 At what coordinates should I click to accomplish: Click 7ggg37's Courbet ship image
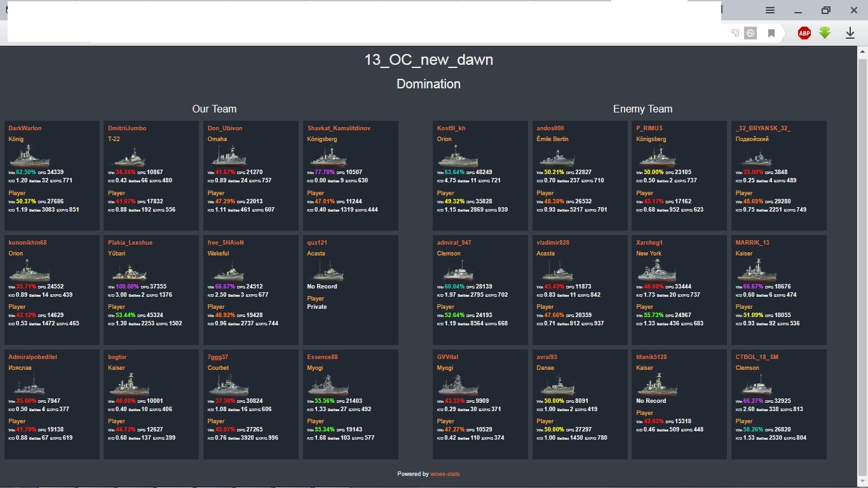tap(228, 384)
